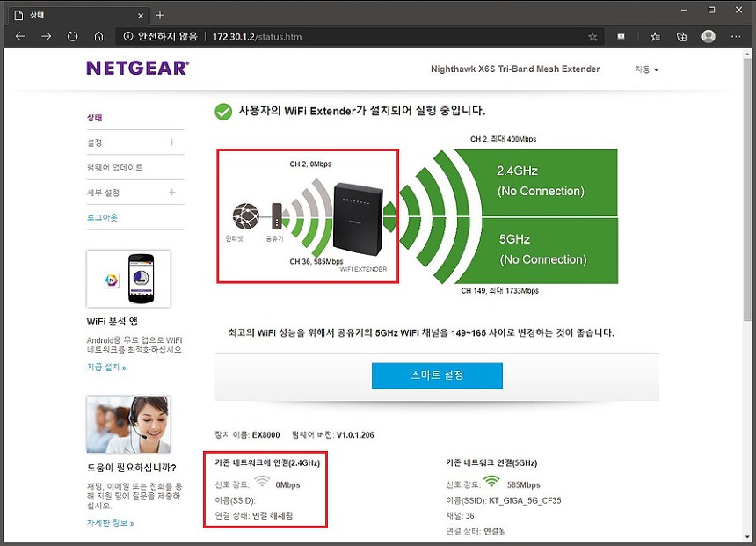Open the browser profile avatar
Viewport: 756px width, 546px height.
click(709, 36)
